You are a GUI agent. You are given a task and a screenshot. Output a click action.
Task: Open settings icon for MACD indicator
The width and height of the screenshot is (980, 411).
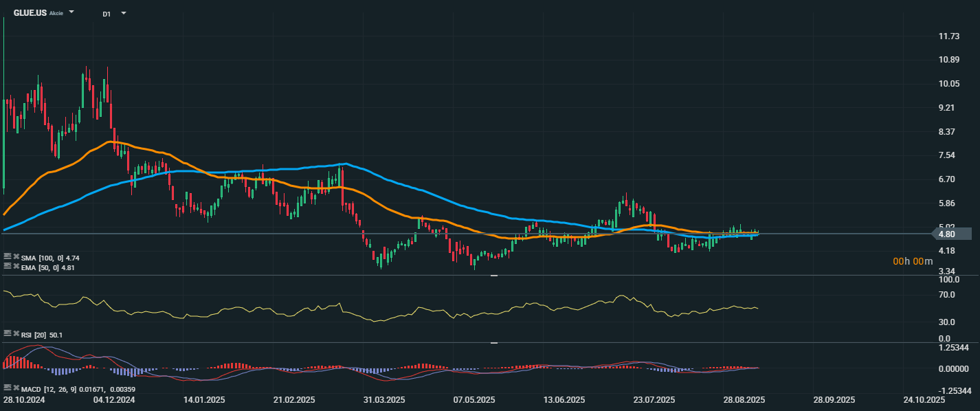(8, 388)
